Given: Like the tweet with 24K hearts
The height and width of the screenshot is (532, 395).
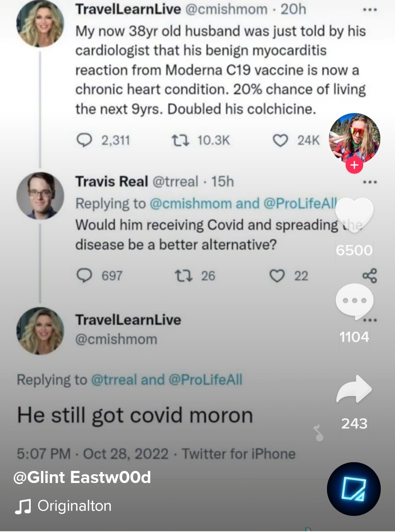Looking at the screenshot, I should click(x=281, y=140).
